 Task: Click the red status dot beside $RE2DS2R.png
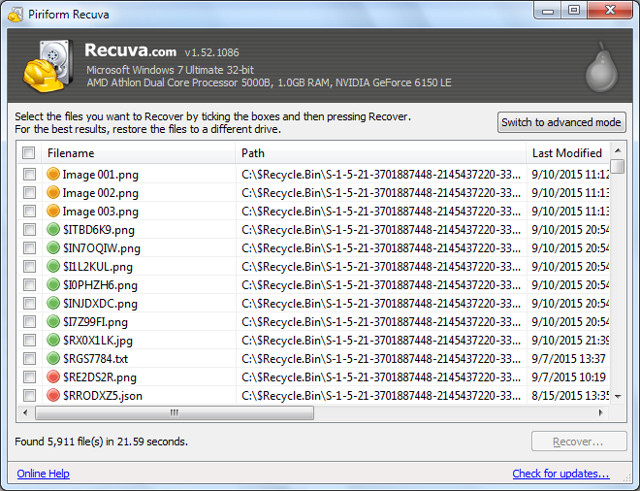click(x=53, y=377)
